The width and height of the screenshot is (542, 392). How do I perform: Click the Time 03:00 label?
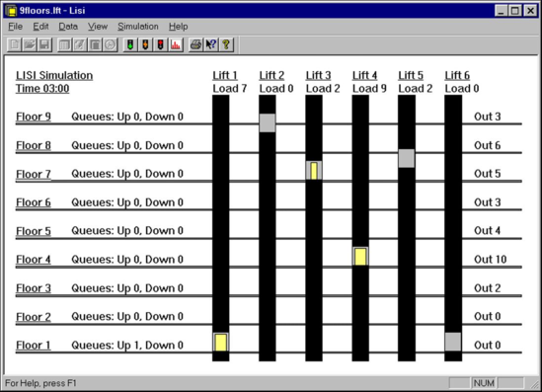pyautogui.click(x=42, y=89)
